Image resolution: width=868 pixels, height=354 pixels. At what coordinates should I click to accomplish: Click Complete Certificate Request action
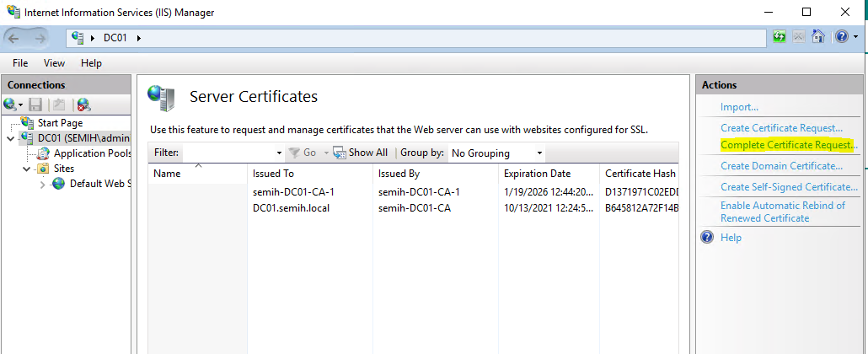click(788, 145)
